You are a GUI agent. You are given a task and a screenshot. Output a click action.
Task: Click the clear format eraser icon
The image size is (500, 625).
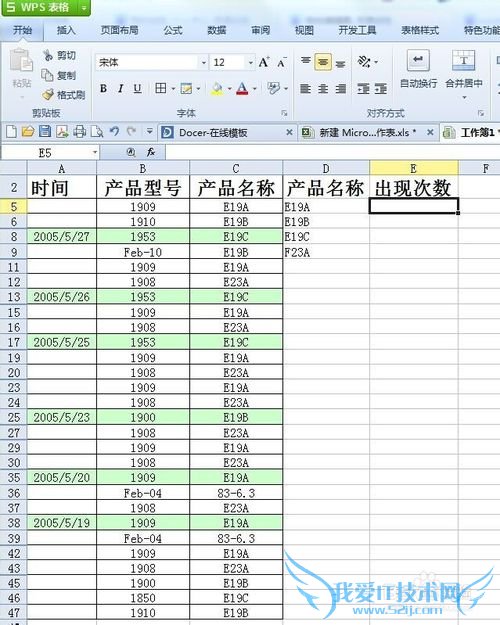(x=274, y=88)
